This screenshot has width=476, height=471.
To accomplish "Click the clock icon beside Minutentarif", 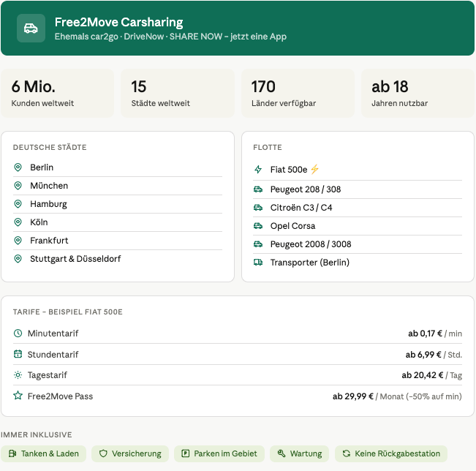I will (18, 334).
